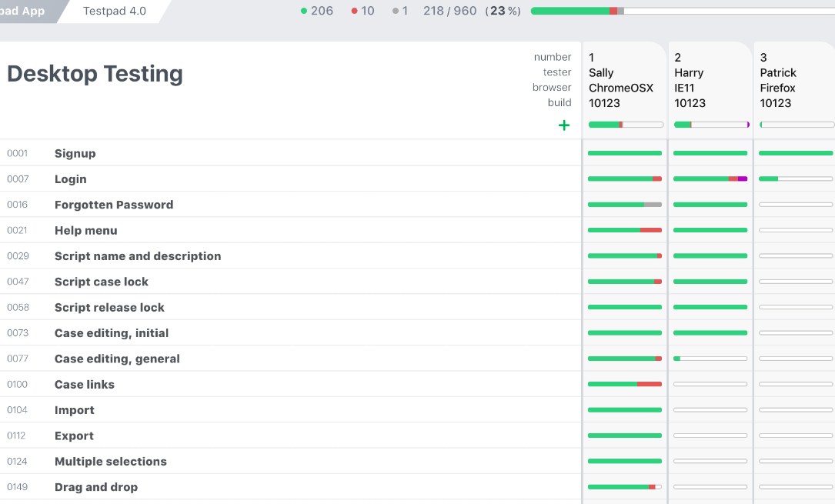
Task: Click script number 0149
Action: click(x=17, y=487)
